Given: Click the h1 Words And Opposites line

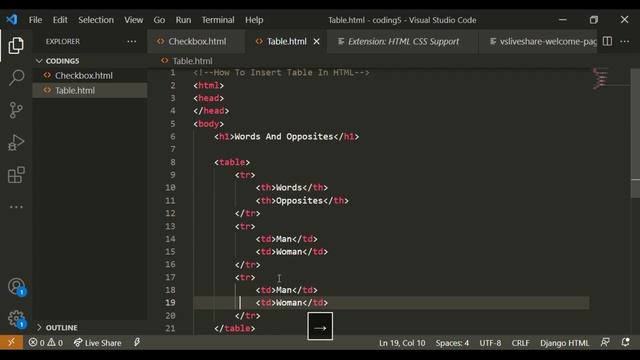Looking at the screenshot, I should (x=287, y=136).
